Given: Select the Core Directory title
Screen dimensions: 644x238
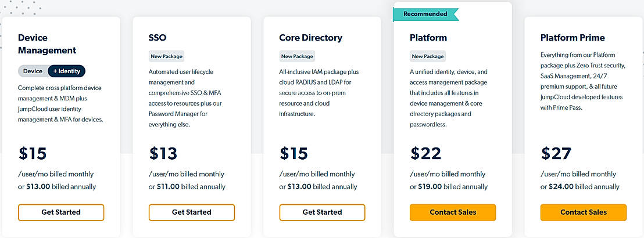Looking at the screenshot, I should (x=310, y=38).
